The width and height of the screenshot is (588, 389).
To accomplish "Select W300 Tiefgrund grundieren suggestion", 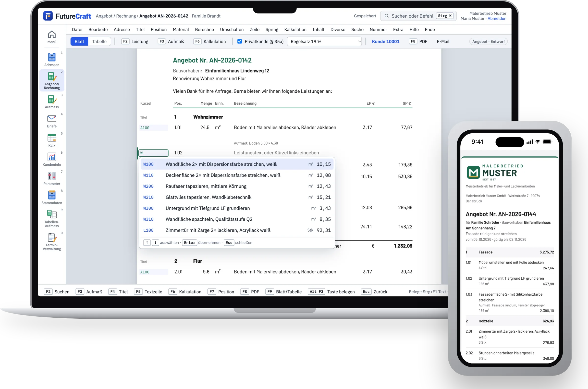I will pos(237,208).
